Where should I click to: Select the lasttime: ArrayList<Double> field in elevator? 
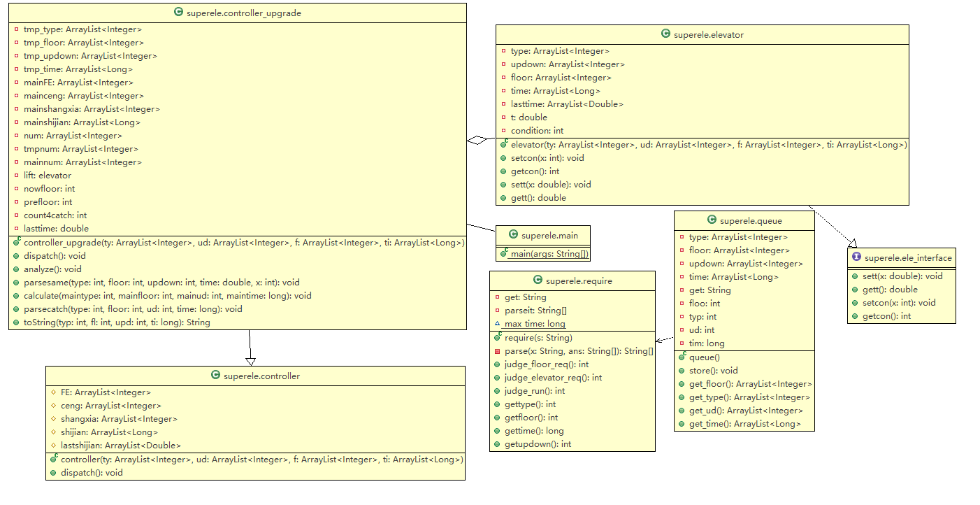566,104
